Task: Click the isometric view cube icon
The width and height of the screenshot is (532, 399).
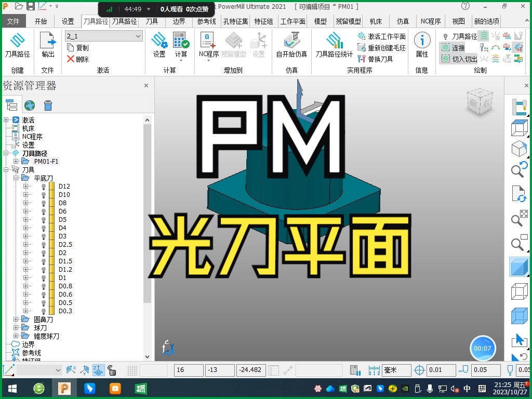Action: point(519,149)
